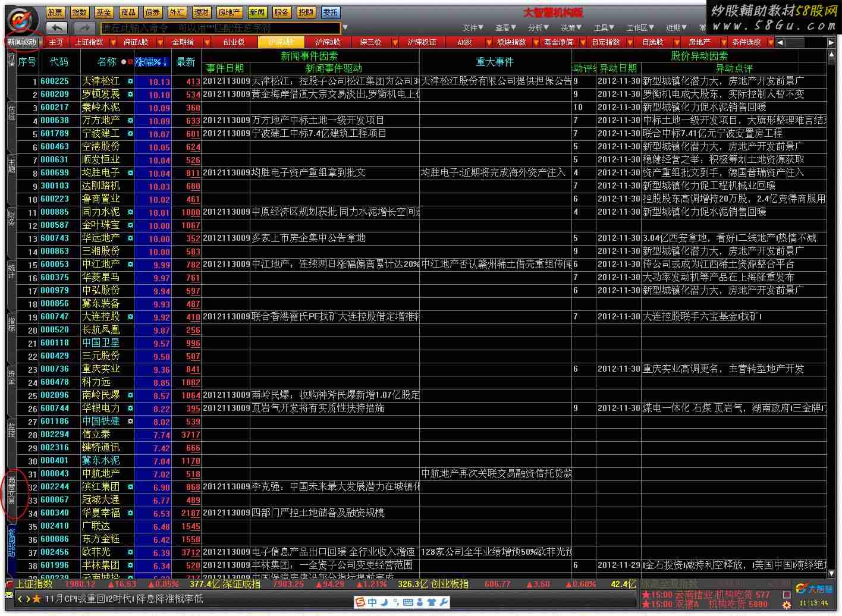This screenshot has height=616, width=842.
Task: Open the dropdown arrow after 深证A股 tab
Action: click(x=159, y=42)
